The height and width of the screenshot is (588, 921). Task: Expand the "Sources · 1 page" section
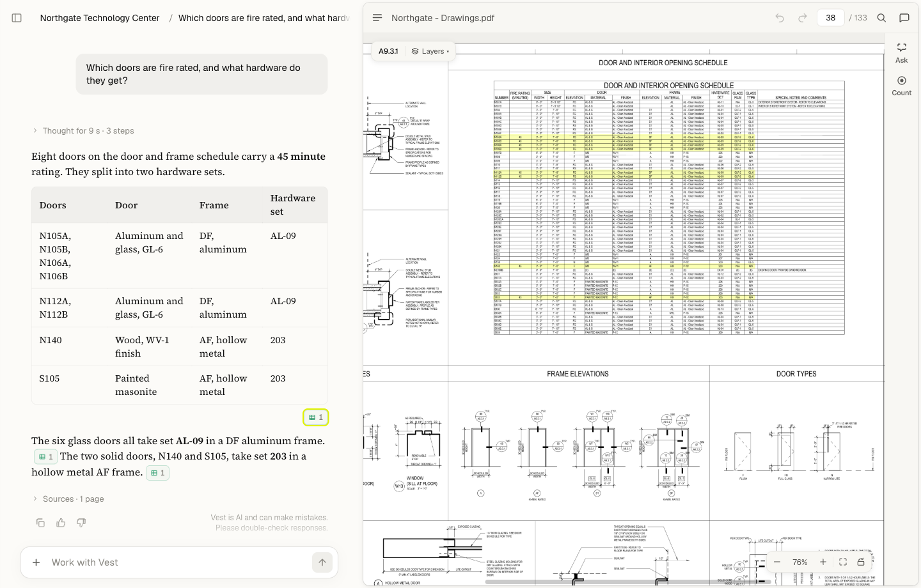(x=68, y=499)
